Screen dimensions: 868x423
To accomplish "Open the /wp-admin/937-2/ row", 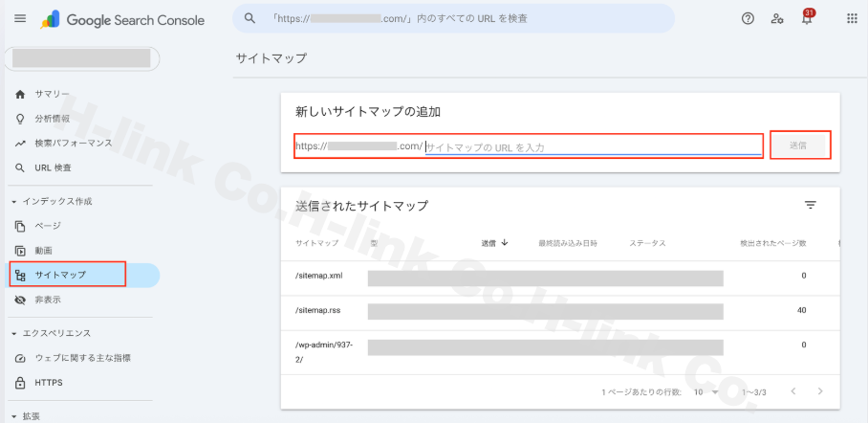I will 560,352.
